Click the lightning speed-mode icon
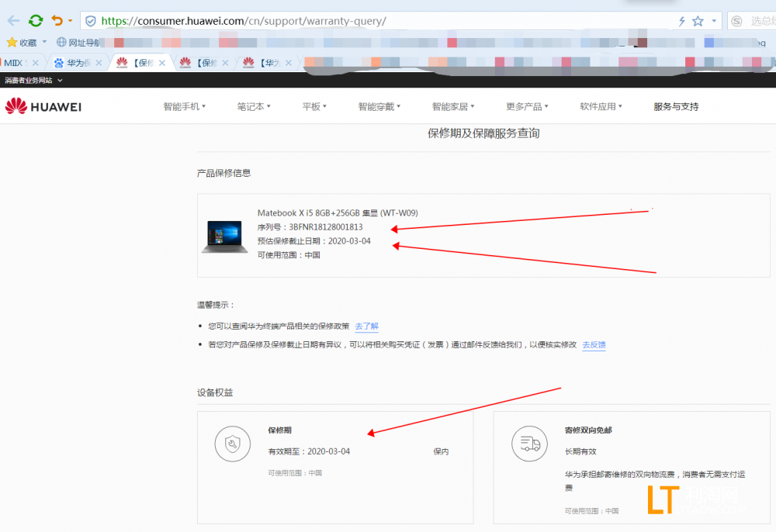The width and height of the screenshot is (776, 532). [x=681, y=21]
